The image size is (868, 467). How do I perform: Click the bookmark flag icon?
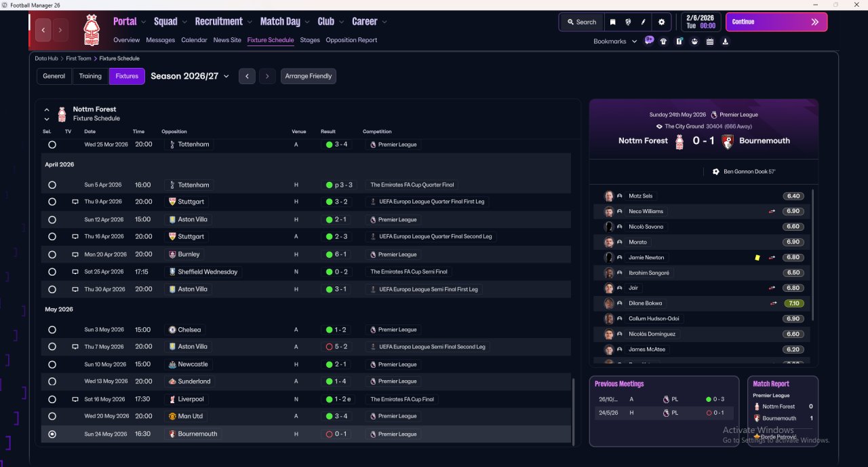click(x=612, y=22)
